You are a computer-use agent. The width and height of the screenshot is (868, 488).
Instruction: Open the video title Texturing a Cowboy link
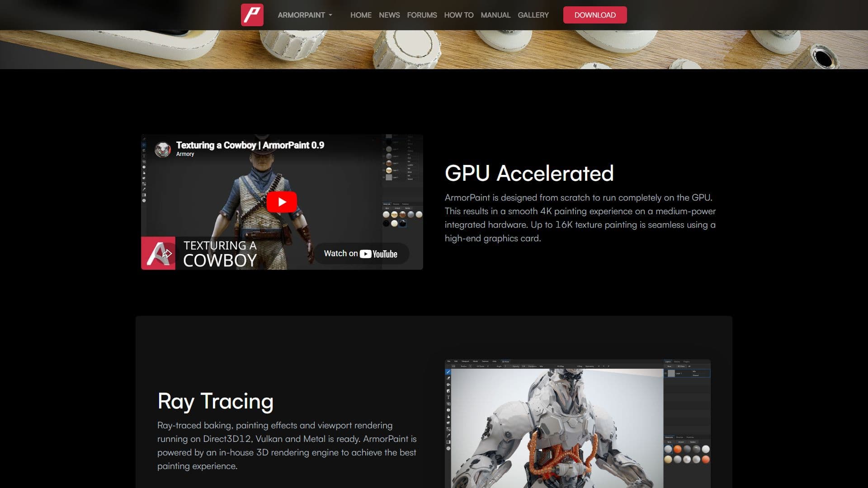tap(250, 145)
